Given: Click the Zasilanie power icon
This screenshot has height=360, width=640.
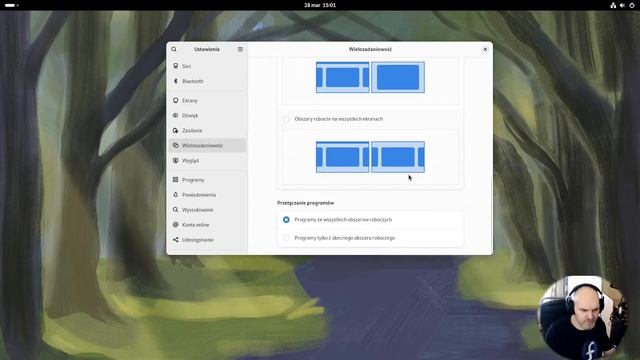Looking at the screenshot, I should pyautogui.click(x=176, y=130).
